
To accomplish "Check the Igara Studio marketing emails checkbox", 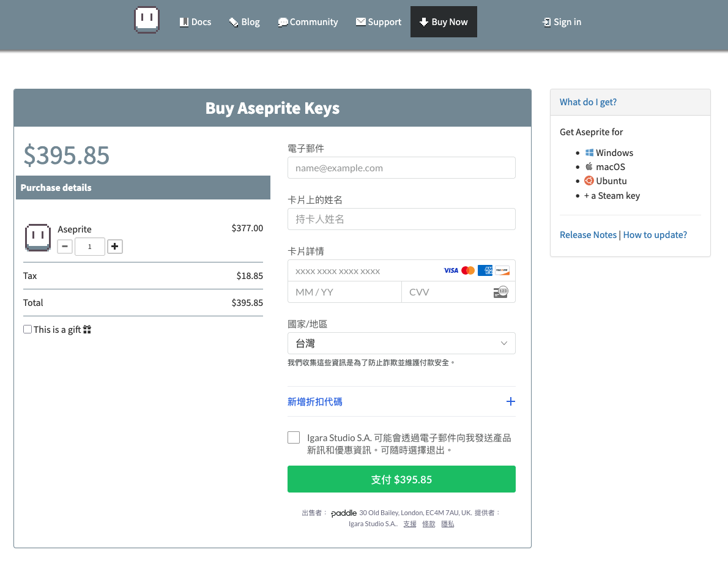I will coord(294,437).
